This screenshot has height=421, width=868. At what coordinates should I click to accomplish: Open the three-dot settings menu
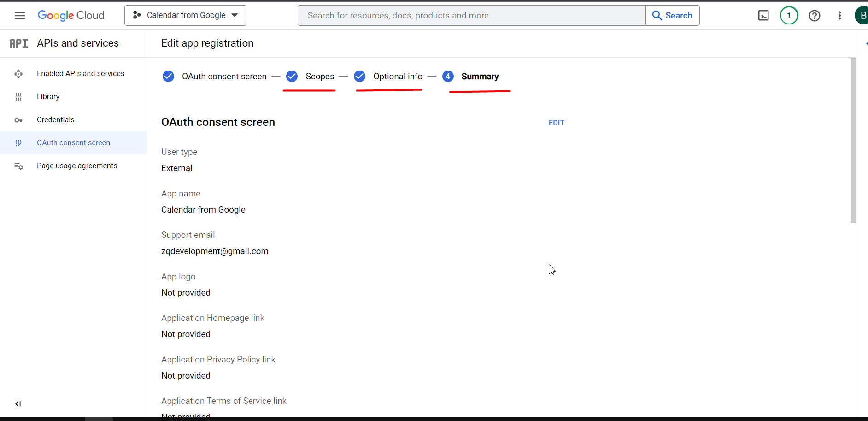[839, 16]
